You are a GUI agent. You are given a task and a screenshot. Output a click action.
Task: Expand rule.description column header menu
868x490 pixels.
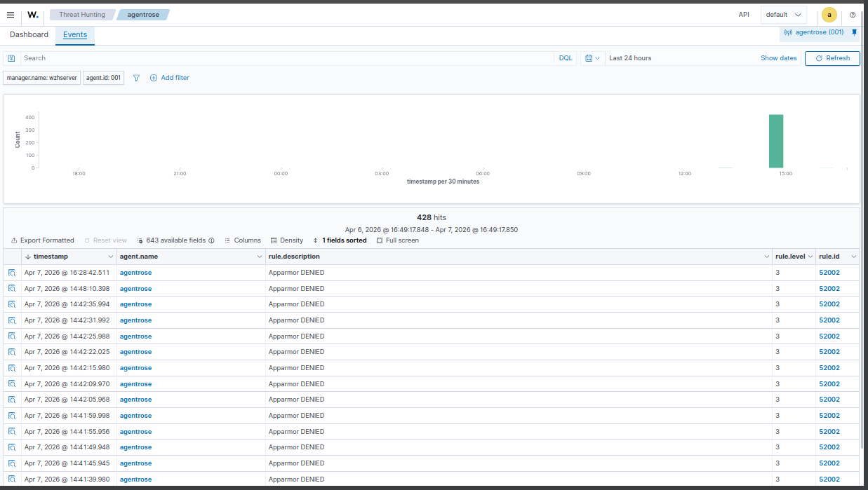point(766,257)
